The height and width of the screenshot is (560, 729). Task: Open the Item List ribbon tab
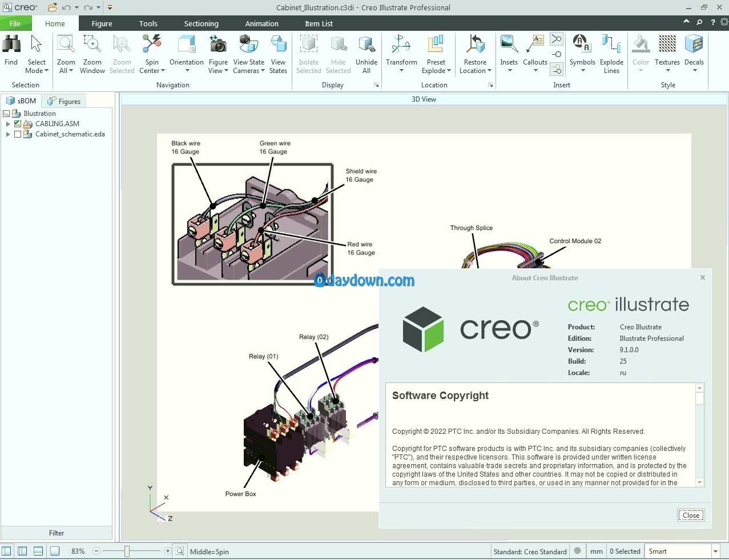tap(319, 23)
